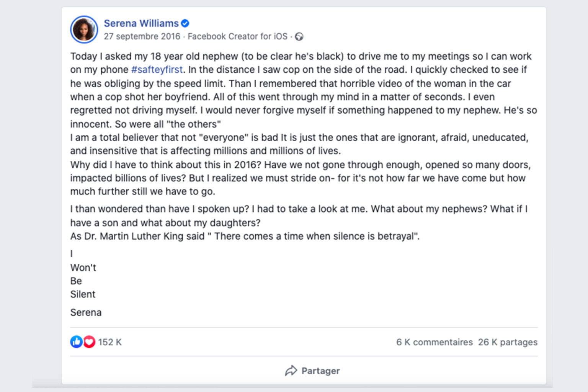Click the blue verified badge icon

pyautogui.click(x=185, y=23)
